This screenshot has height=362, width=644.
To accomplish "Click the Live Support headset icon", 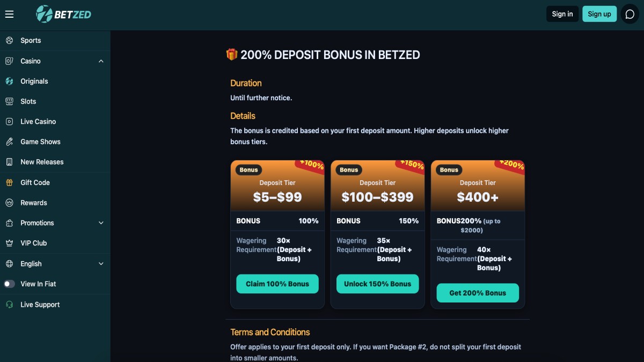I will [x=9, y=305].
